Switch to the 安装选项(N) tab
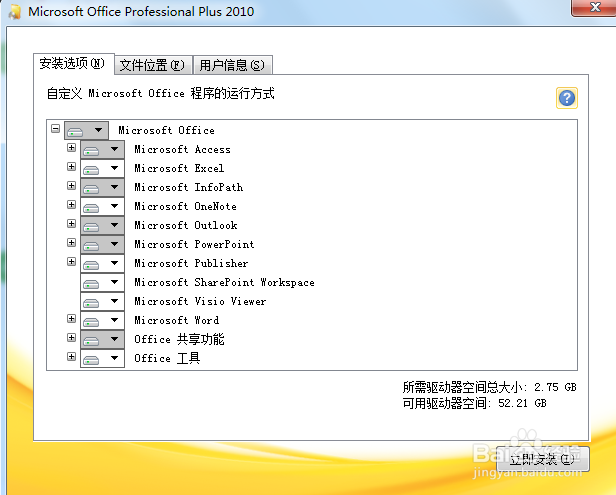This screenshot has height=495, width=616. [x=73, y=64]
